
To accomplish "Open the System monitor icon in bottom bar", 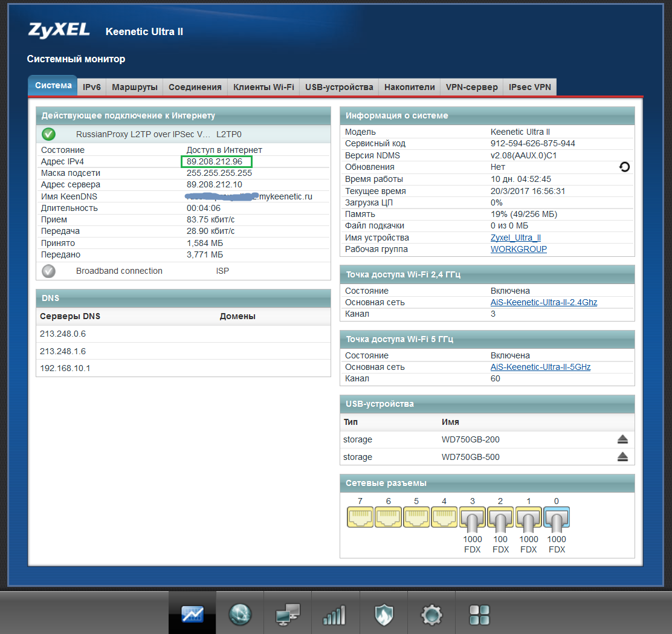I will 192,614.
